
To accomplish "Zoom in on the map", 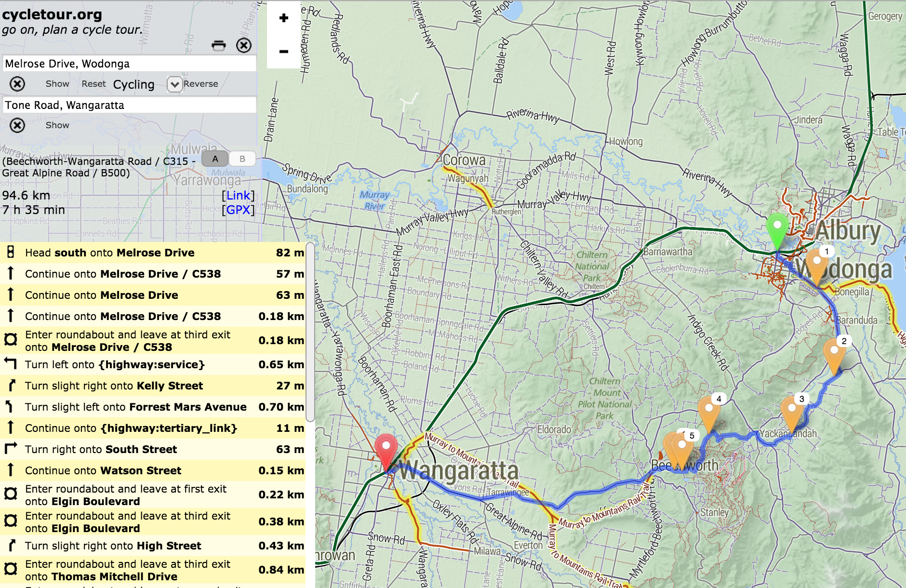I will (x=284, y=18).
